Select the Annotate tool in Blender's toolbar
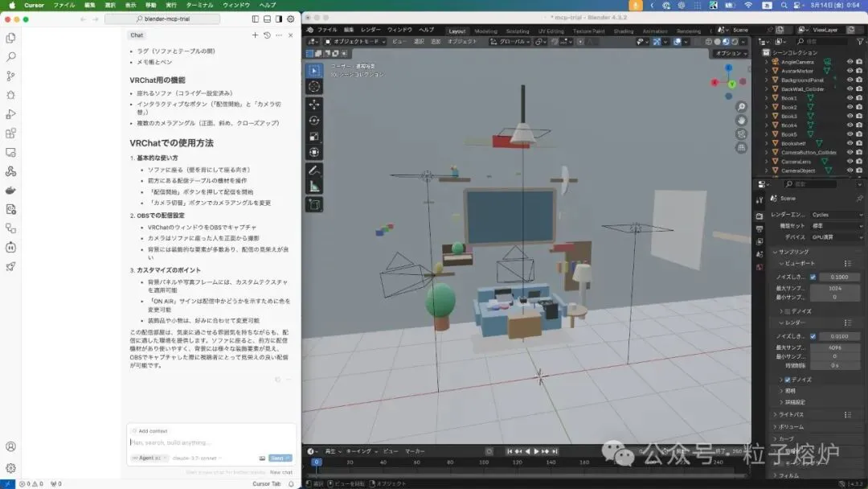868x489 pixels. [x=314, y=171]
